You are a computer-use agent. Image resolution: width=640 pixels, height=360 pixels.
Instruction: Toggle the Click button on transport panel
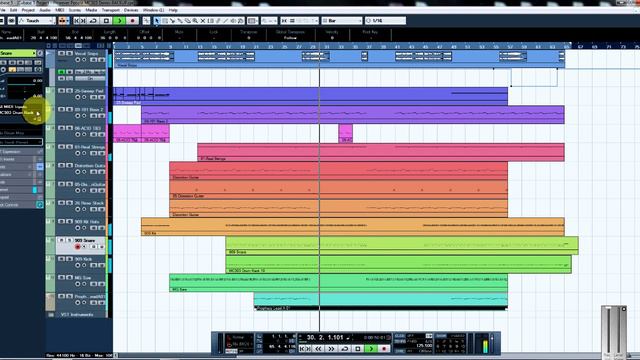(x=400, y=336)
